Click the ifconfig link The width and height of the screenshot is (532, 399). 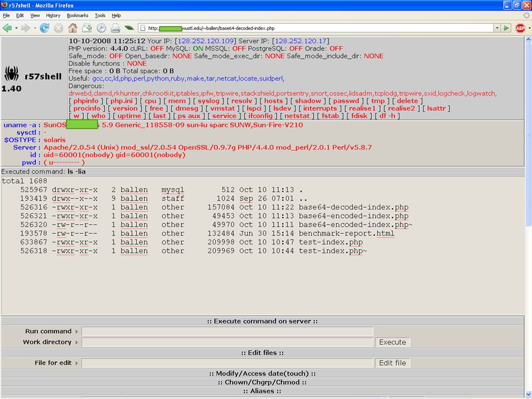(x=260, y=116)
